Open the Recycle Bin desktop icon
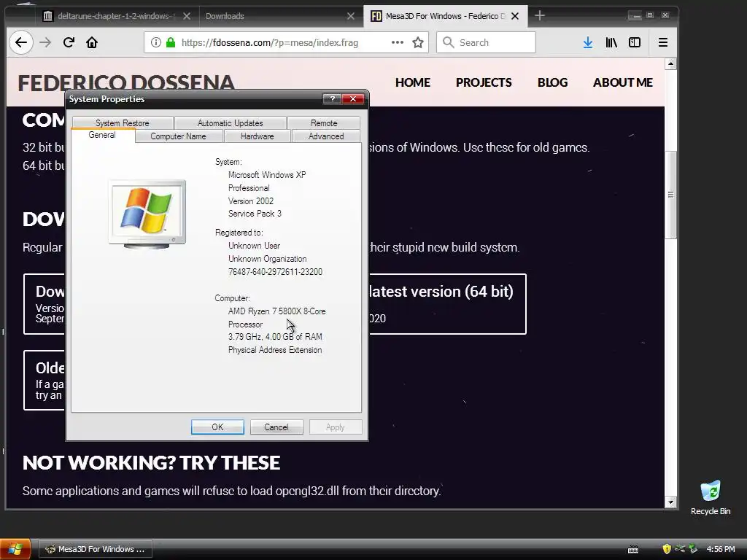 pos(711,497)
